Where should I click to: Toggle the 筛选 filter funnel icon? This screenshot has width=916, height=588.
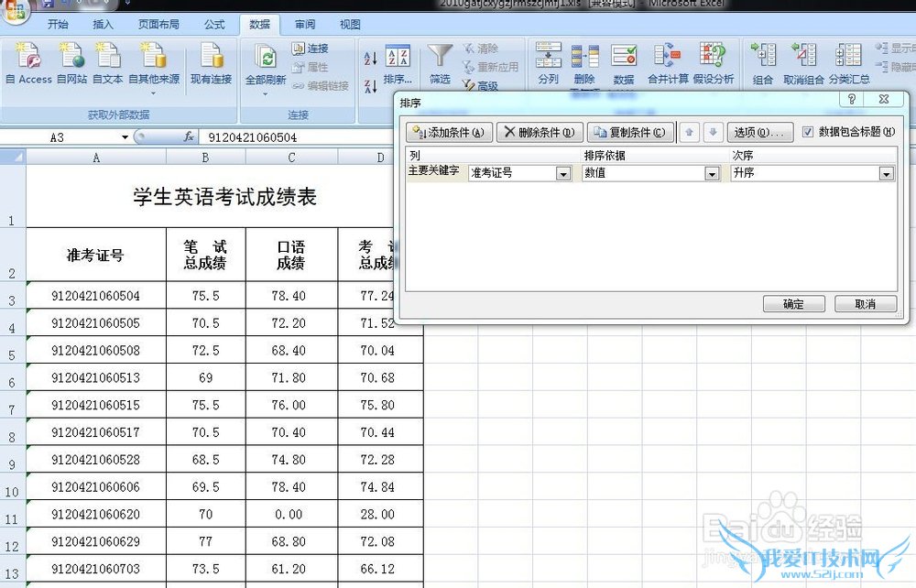tap(440, 57)
